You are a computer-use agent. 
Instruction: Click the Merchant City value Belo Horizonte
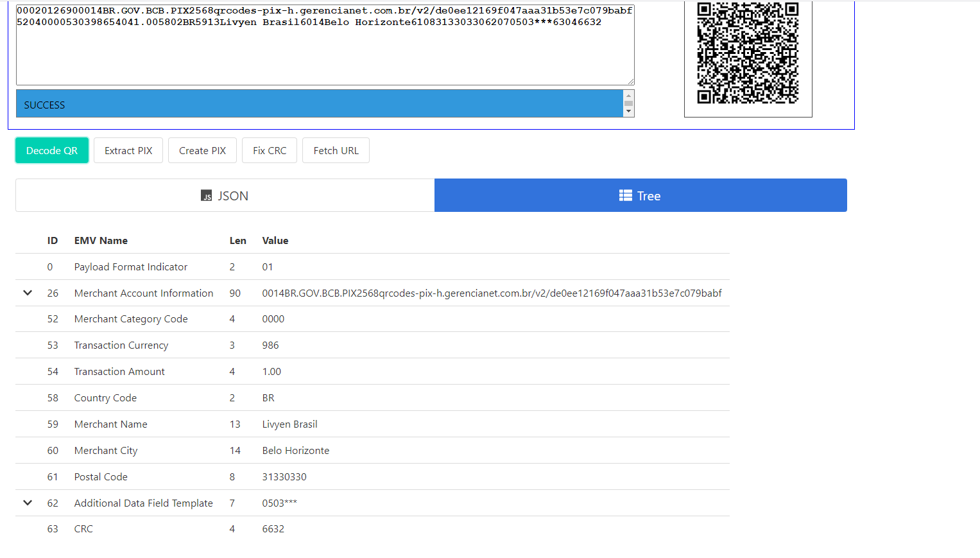295,451
